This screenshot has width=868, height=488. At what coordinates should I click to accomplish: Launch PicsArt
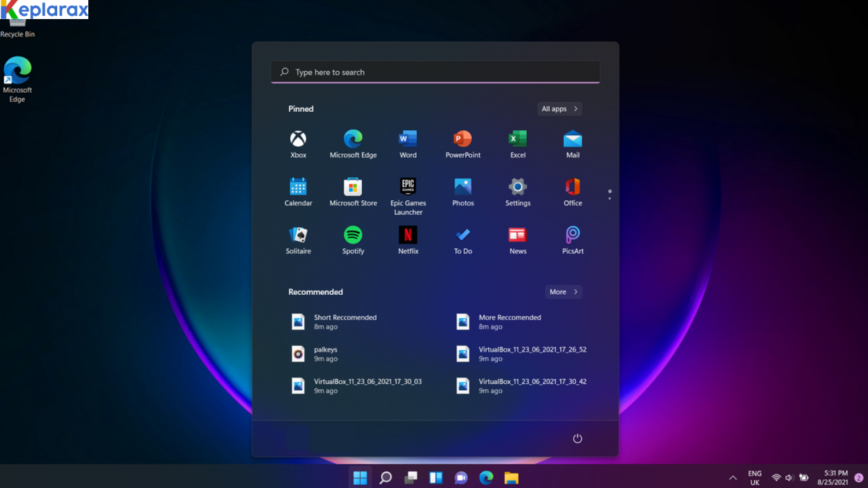coord(573,241)
